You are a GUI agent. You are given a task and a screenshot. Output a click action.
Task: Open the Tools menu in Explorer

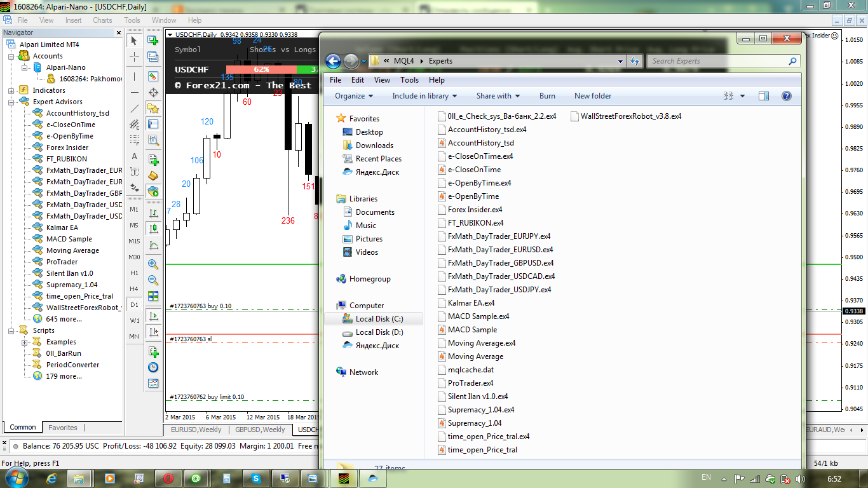coord(409,80)
